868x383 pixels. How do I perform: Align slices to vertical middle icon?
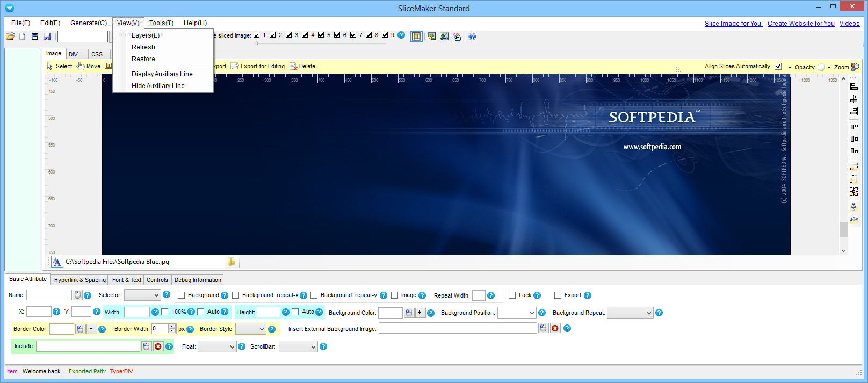(854, 139)
